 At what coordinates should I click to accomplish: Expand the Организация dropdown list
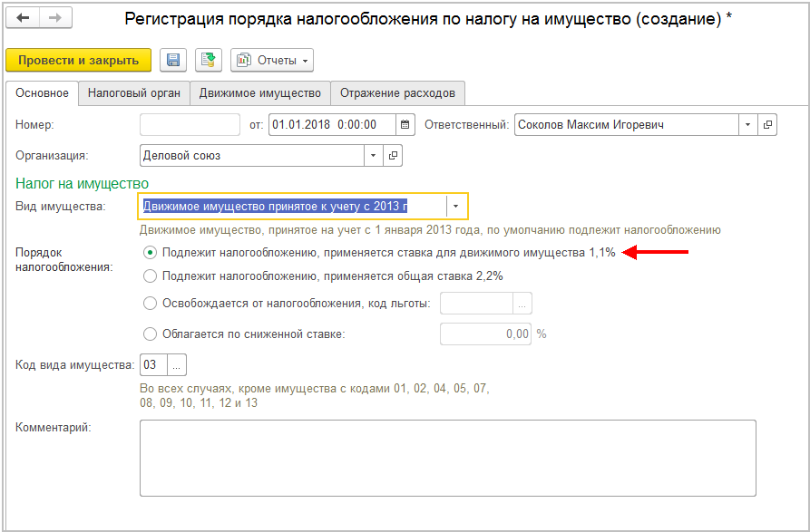point(373,155)
